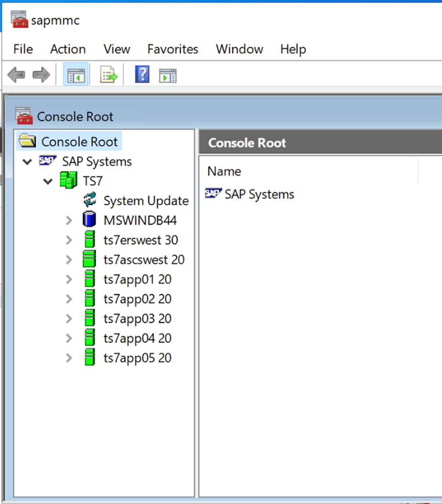Select SAP Systems text in the results list
The image size is (442, 504).
[260, 194]
